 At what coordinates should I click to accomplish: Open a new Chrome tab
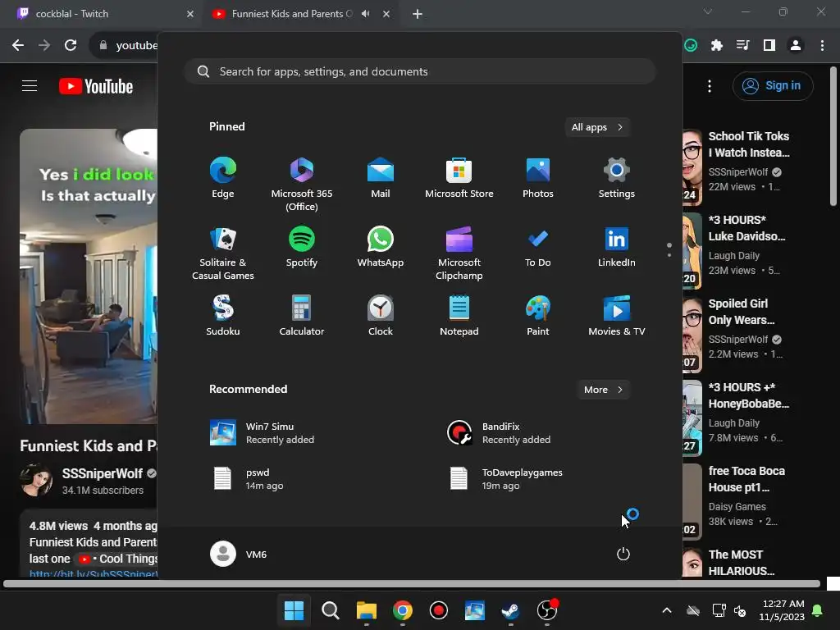[x=418, y=14]
